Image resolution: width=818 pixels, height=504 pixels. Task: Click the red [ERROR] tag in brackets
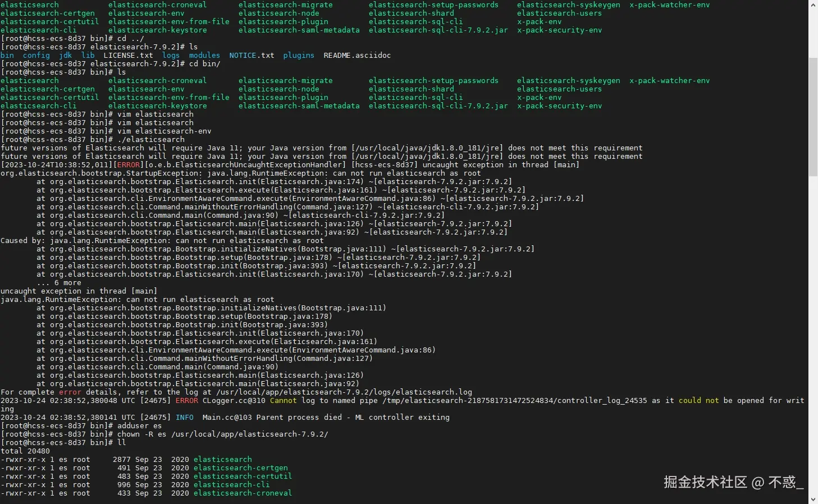pyautogui.click(x=128, y=165)
